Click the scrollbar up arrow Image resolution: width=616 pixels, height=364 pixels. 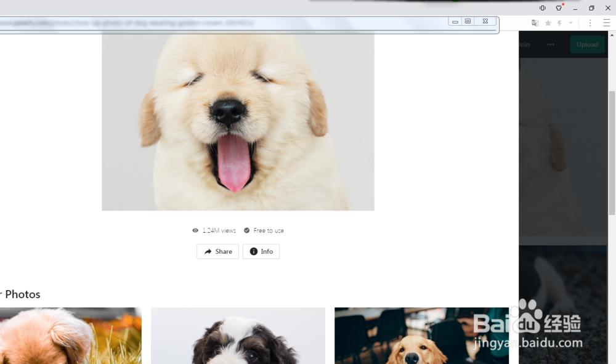(612, 35)
